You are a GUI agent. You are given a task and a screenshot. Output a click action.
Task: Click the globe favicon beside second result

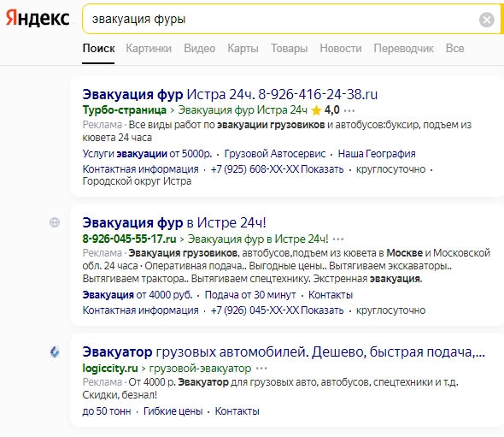coord(55,222)
